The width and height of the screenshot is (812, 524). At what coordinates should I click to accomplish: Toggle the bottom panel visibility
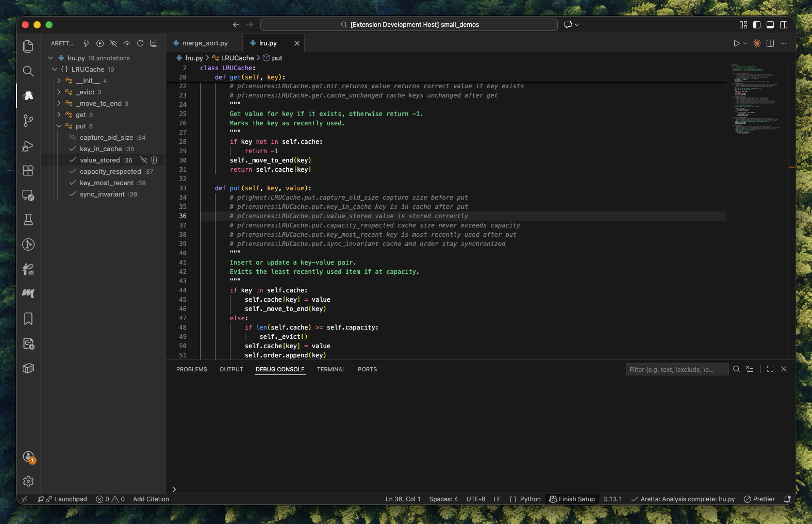(770, 25)
